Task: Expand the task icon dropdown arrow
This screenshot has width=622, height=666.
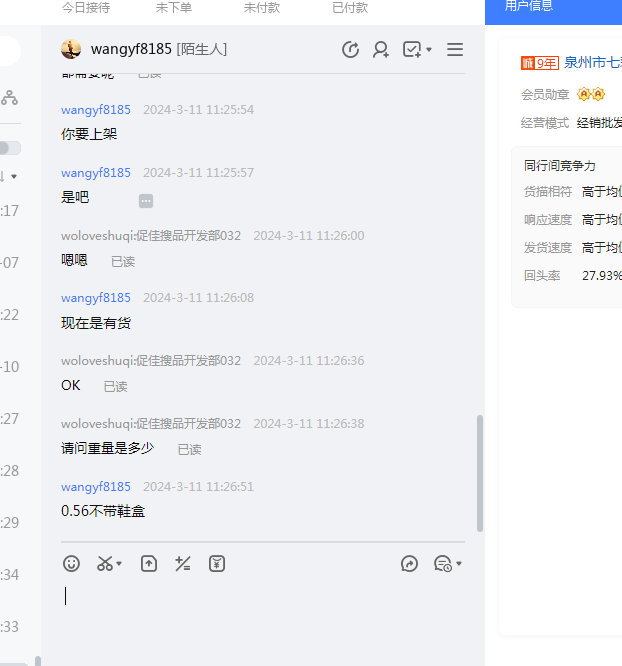Action: click(x=429, y=50)
